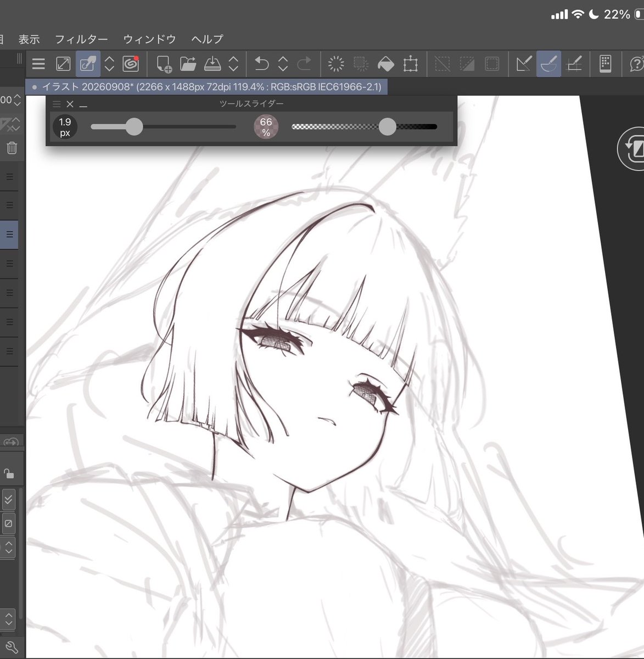Click the brush size slider handle
644x659 pixels.
point(134,127)
